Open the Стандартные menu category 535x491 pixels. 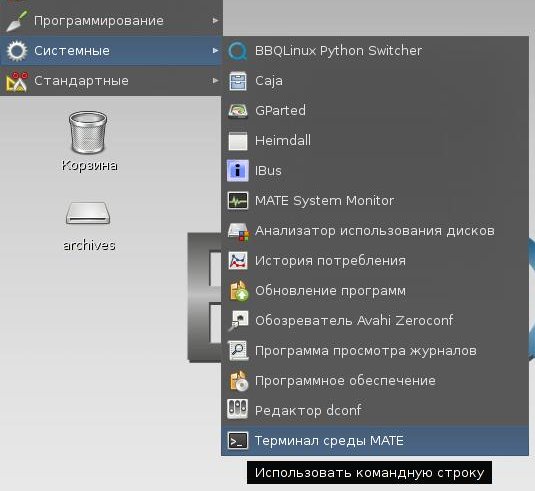[x=111, y=81]
